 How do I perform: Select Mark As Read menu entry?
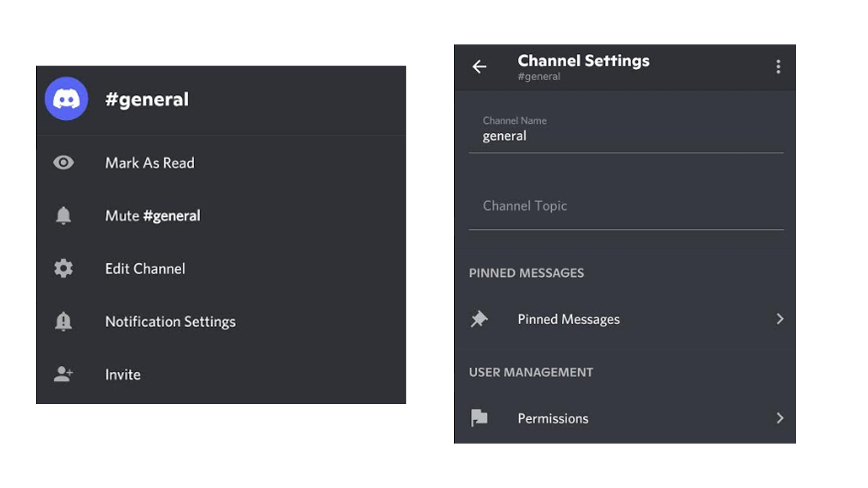[221, 163]
